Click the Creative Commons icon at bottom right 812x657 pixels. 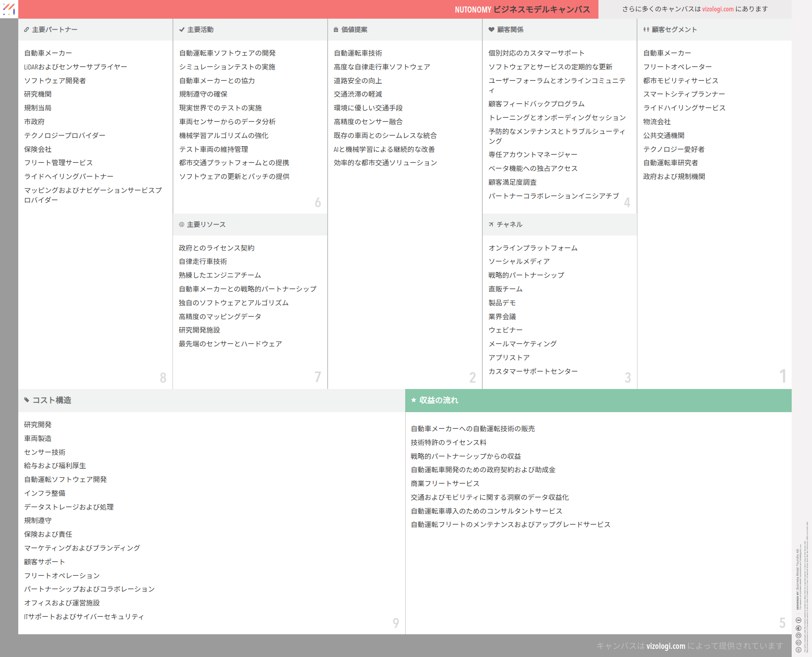point(798,649)
